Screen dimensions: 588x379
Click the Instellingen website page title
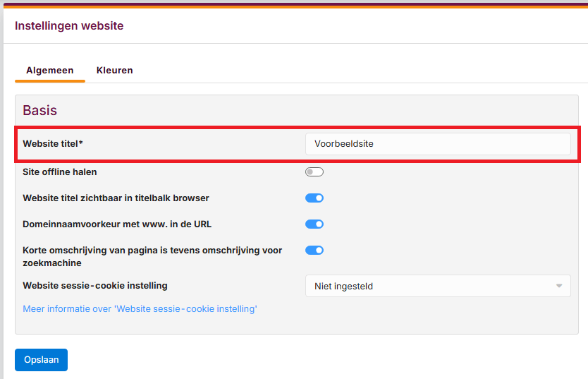coord(69,26)
